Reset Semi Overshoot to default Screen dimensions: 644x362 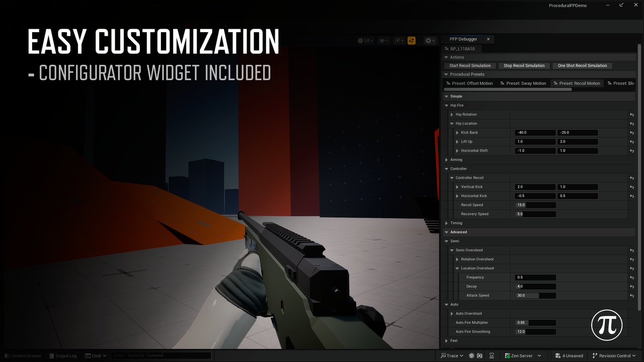632,250
